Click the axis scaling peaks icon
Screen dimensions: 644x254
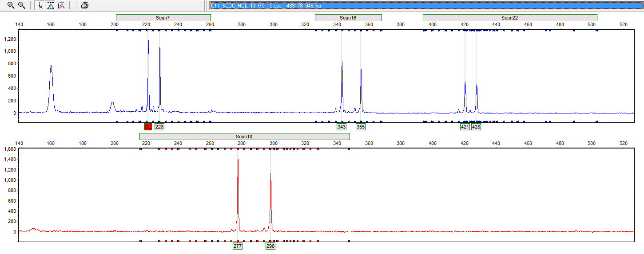point(62,5)
